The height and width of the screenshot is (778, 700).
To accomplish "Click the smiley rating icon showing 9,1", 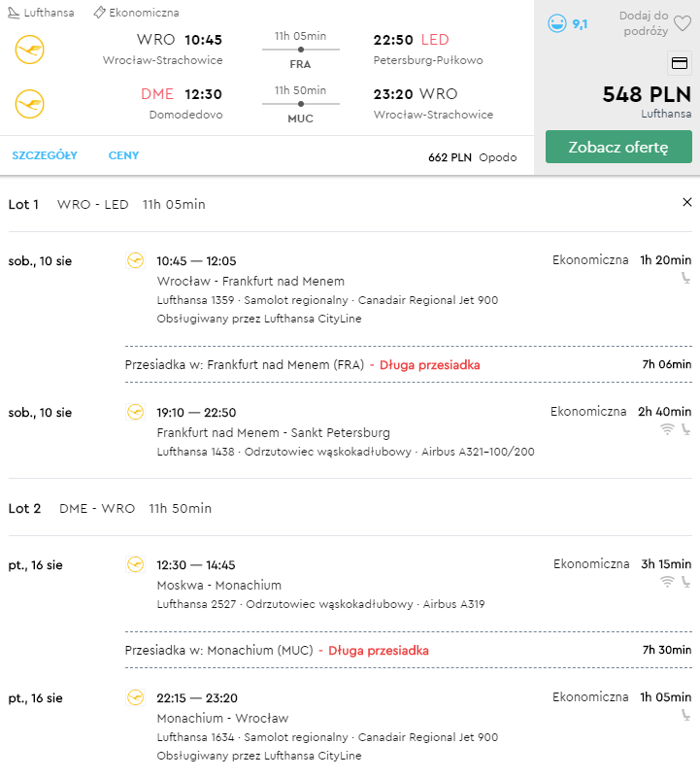I will point(556,23).
